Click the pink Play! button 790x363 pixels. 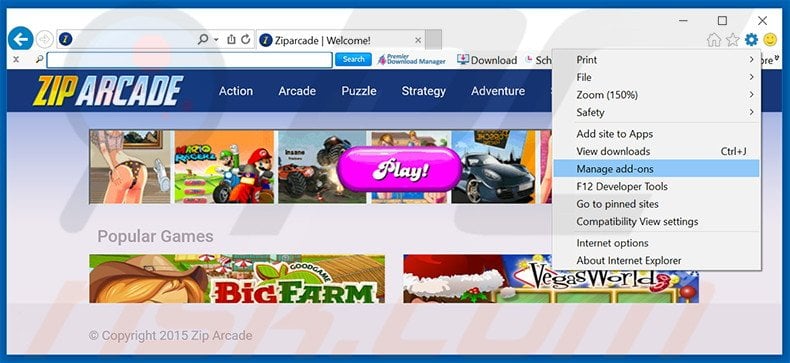pos(400,169)
